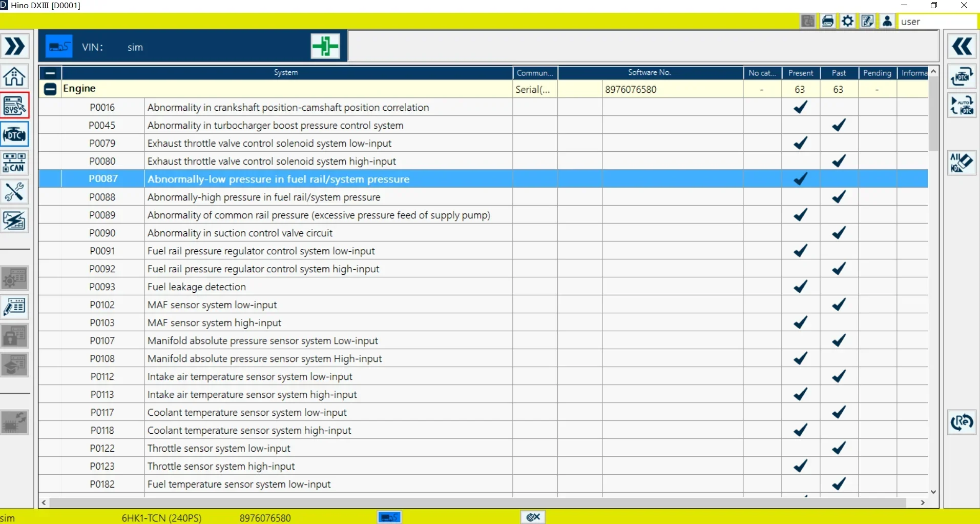The image size is (980, 524).
Task: Click the Commun... column header
Action: [535, 73]
